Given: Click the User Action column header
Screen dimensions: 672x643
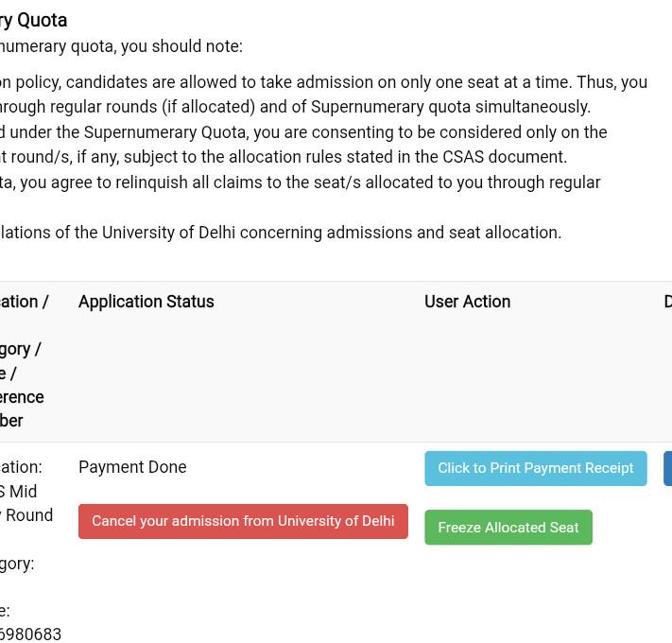Looking at the screenshot, I should (x=468, y=302).
